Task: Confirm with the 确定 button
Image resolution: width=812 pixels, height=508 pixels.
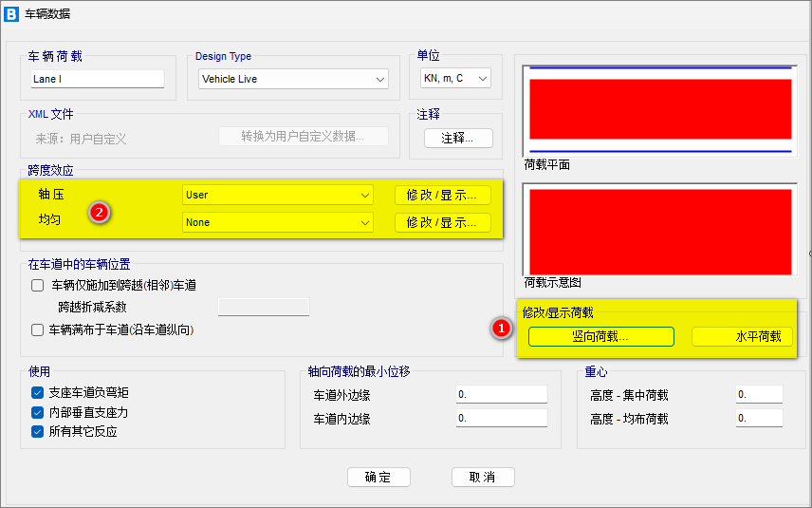Action: point(378,477)
